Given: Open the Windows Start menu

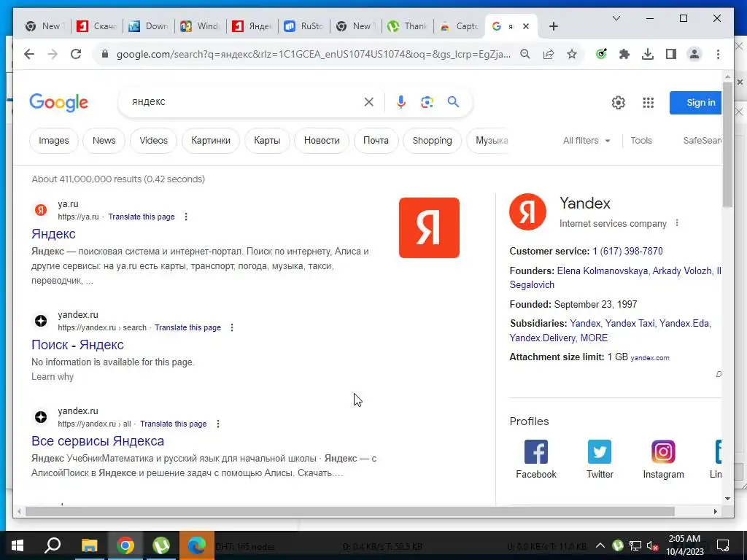Looking at the screenshot, I should click(x=18, y=545).
